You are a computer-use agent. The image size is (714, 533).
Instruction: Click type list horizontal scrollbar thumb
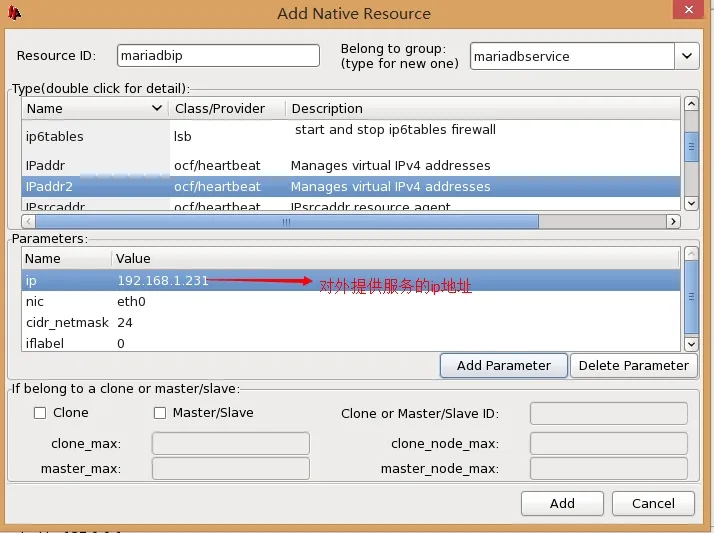click(x=287, y=222)
